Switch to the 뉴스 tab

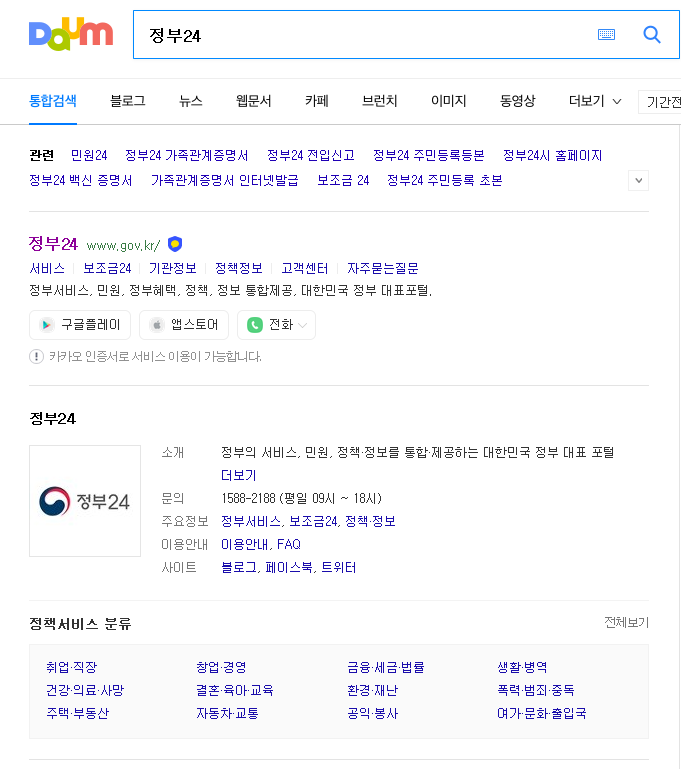pyautogui.click(x=191, y=101)
